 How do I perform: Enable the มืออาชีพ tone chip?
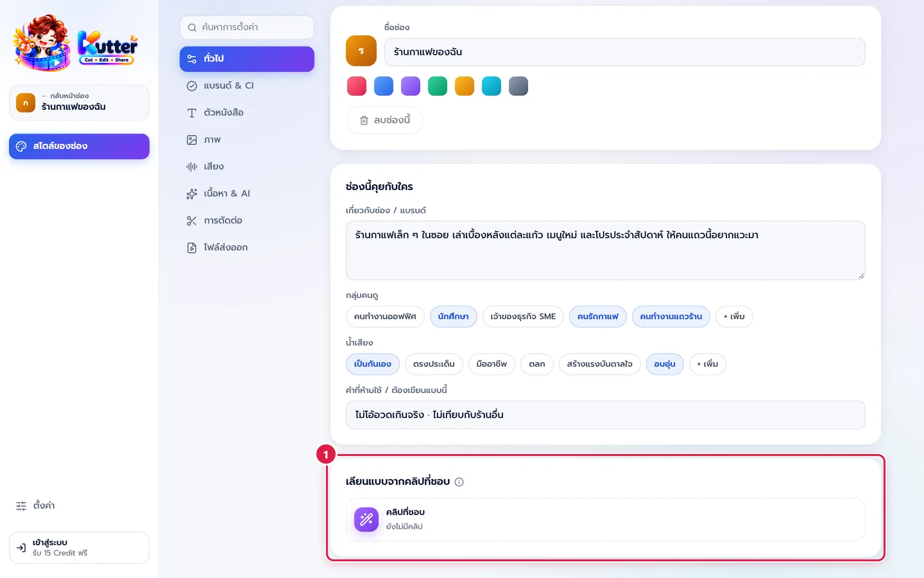(x=492, y=364)
